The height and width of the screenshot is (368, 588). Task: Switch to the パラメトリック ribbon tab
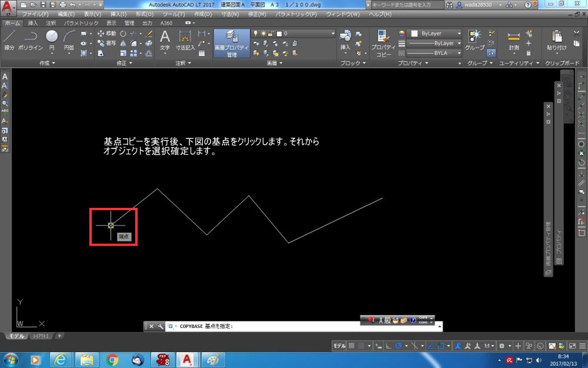(81, 23)
